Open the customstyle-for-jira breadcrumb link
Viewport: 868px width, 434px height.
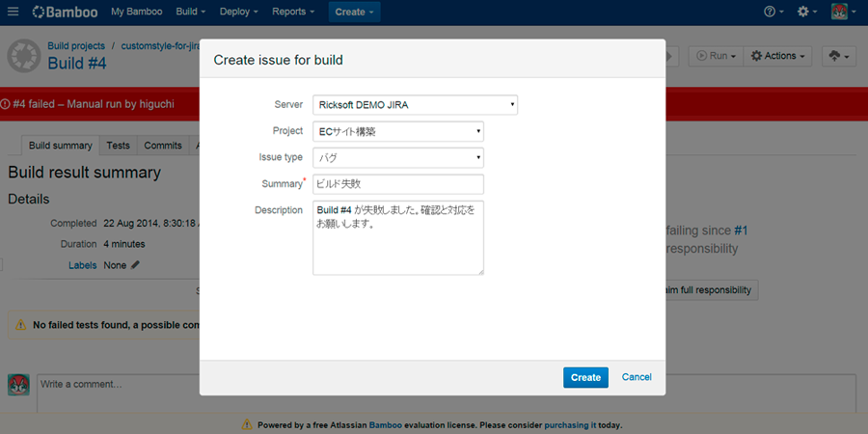tap(160, 46)
